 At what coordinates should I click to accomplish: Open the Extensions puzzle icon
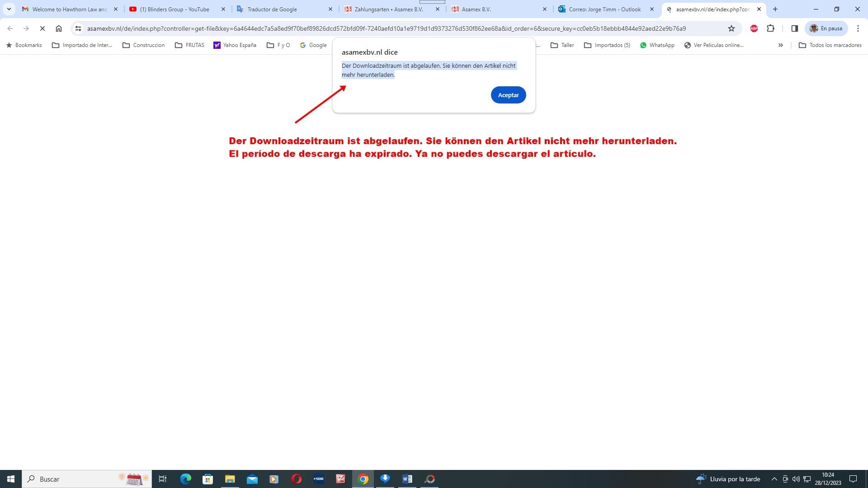770,28
